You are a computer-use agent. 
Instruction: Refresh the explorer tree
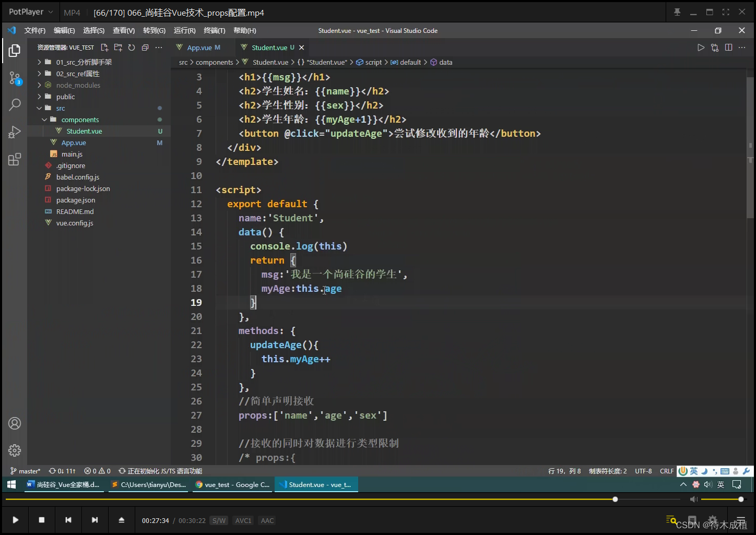coord(132,47)
